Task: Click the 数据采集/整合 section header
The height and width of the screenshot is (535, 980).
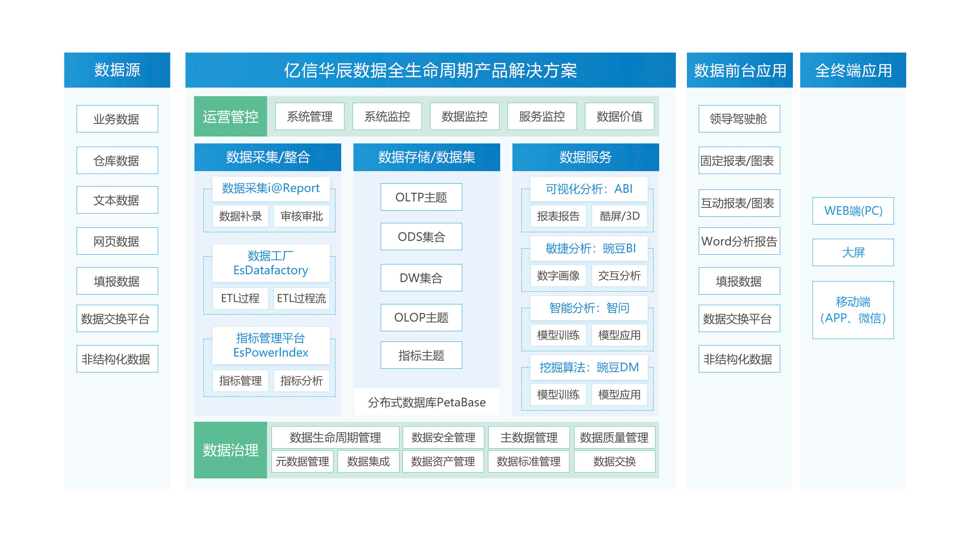Action: click(268, 157)
